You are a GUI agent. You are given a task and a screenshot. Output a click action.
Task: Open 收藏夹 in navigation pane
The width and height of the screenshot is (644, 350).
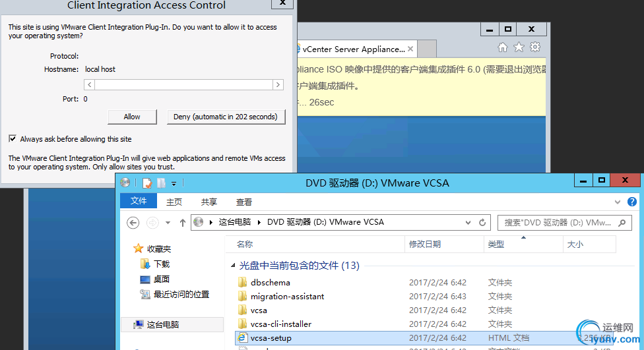click(159, 249)
